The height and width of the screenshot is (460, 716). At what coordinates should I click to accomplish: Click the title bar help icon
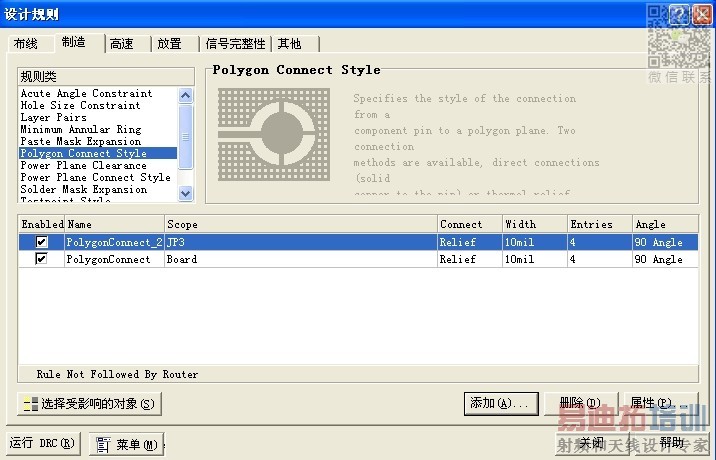pyautogui.click(x=679, y=15)
